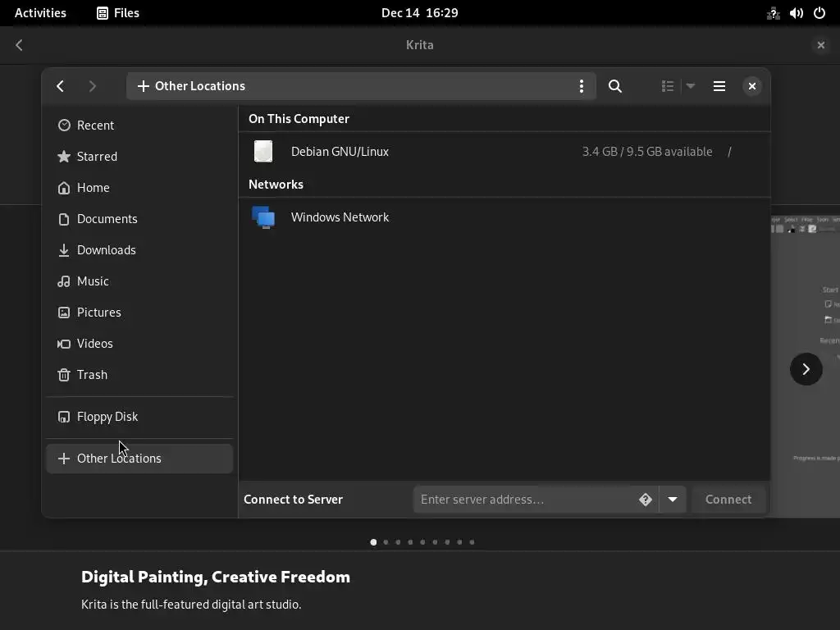Open Music folder in sidebar

pos(139,281)
